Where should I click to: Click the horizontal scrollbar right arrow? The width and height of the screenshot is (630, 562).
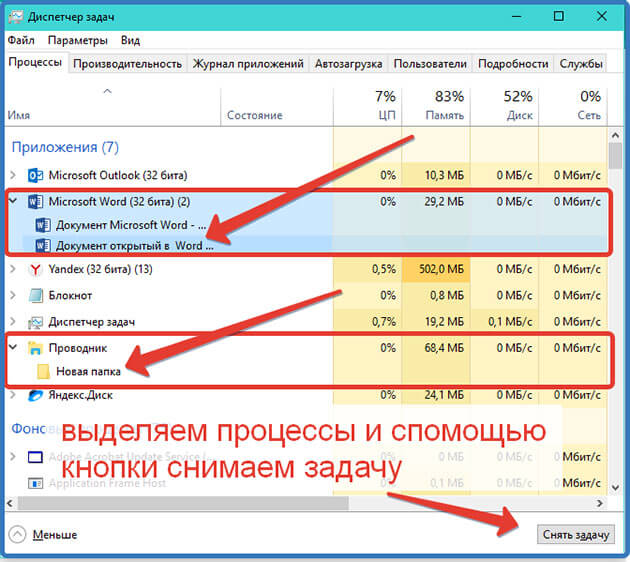point(600,503)
